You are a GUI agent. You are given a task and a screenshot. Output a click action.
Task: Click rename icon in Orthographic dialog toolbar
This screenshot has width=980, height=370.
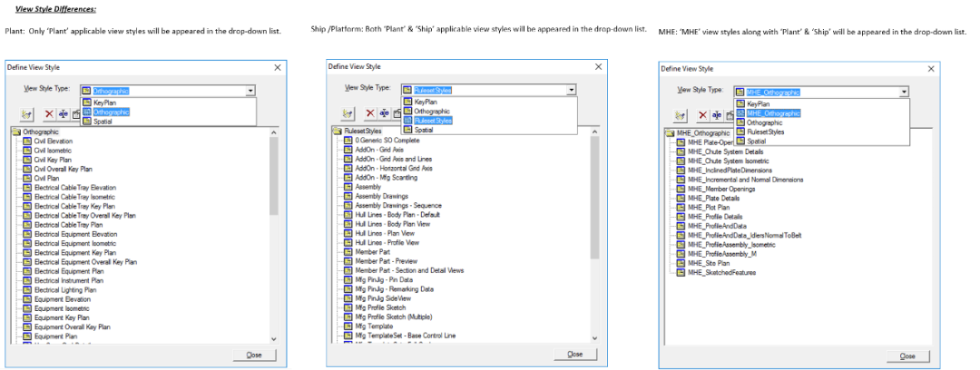click(x=64, y=114)
